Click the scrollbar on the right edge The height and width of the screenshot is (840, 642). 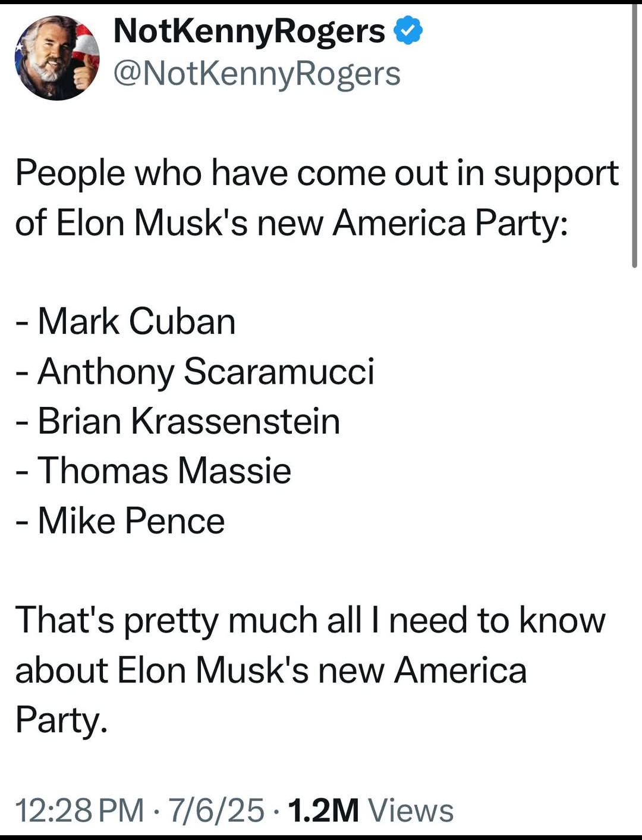[x=634, y=137]
